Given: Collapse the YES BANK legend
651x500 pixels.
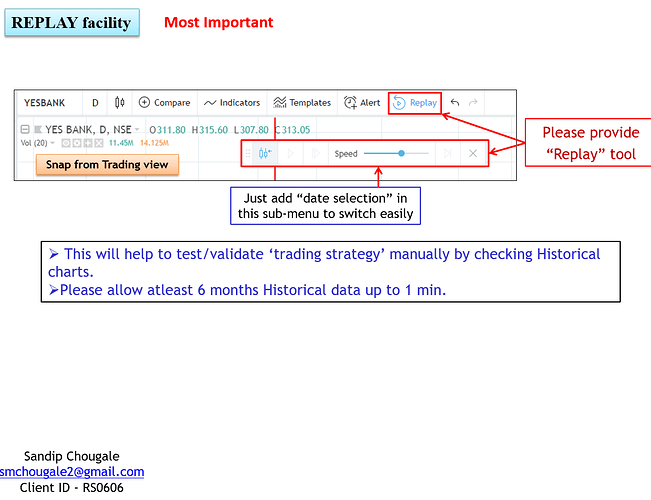Looking at the screenshot, I should (x=25, y=129).
